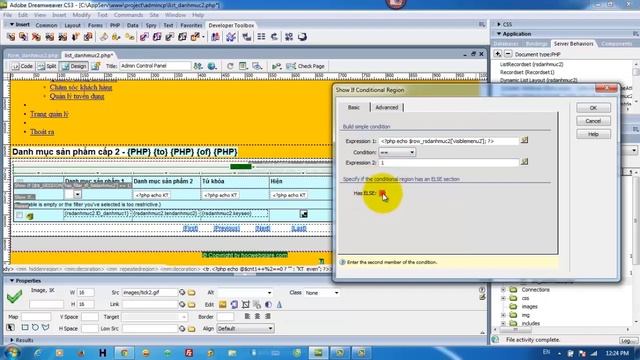Click the Expression 2 input field
640x360 pixels.
[x=449, y=162]
